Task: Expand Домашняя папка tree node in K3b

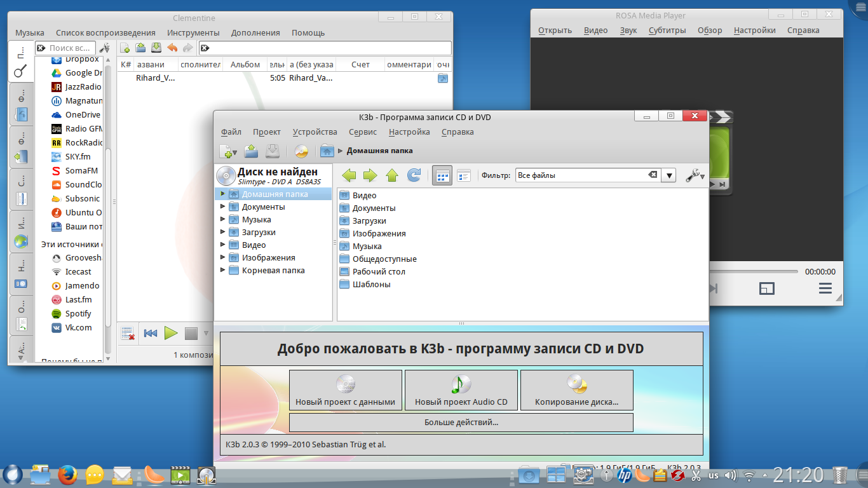Action: pyautogui.click(x=222, y=194)
